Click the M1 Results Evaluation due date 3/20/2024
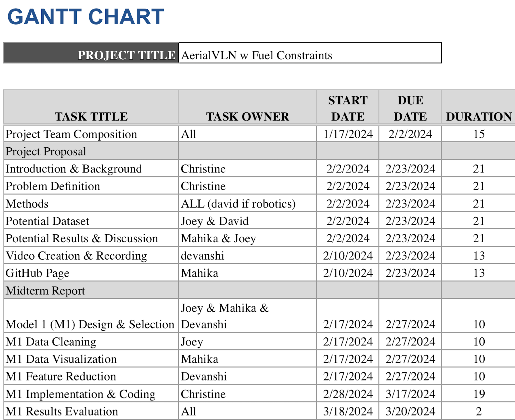Image resolution: width=515 pixels, height=420 pixels. click(410, 411)
